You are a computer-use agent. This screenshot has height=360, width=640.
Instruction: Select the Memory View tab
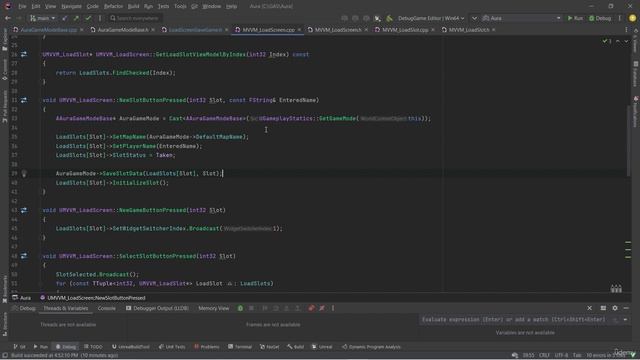pyautogui.click(x=213, y=309)
